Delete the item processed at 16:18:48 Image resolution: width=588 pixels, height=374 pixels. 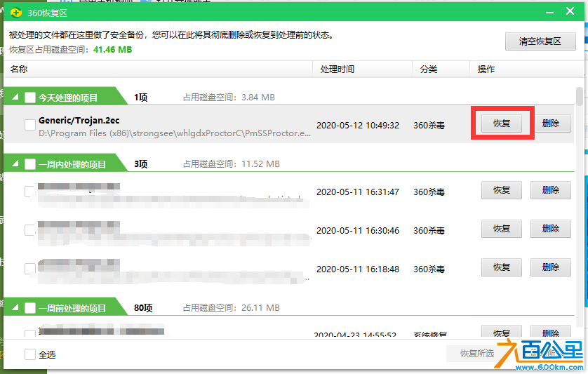(551, 267)
